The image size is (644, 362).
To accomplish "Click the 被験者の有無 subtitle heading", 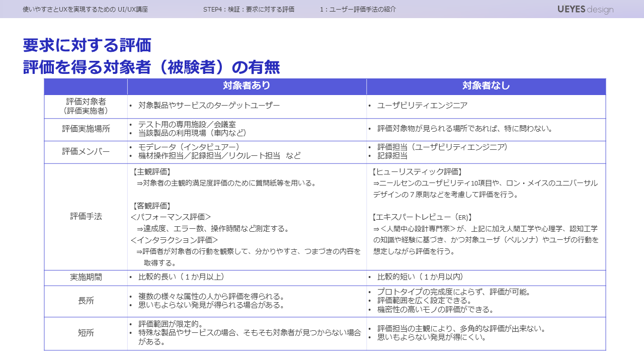I will [151, 67].
